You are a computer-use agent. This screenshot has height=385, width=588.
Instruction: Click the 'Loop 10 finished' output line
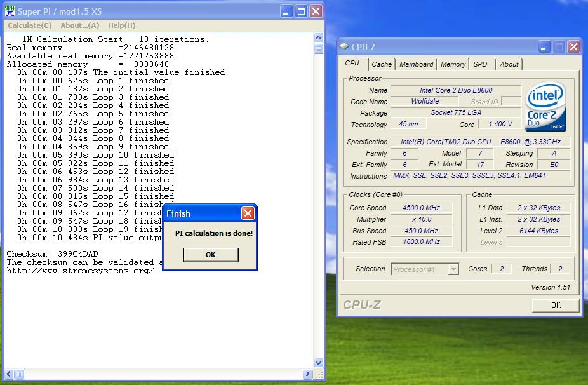pyautogui.click(x=95, y=155)
